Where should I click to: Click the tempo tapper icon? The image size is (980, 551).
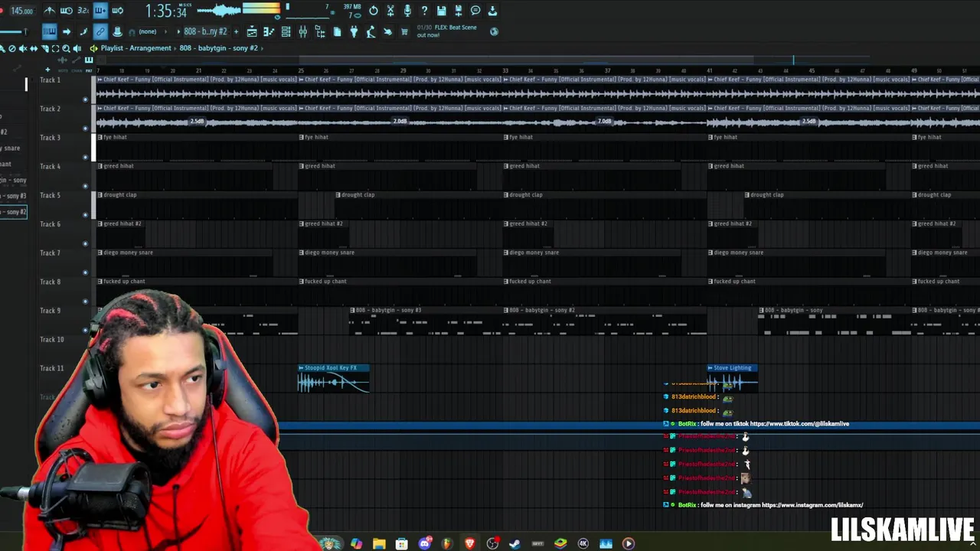pos(371,31)
